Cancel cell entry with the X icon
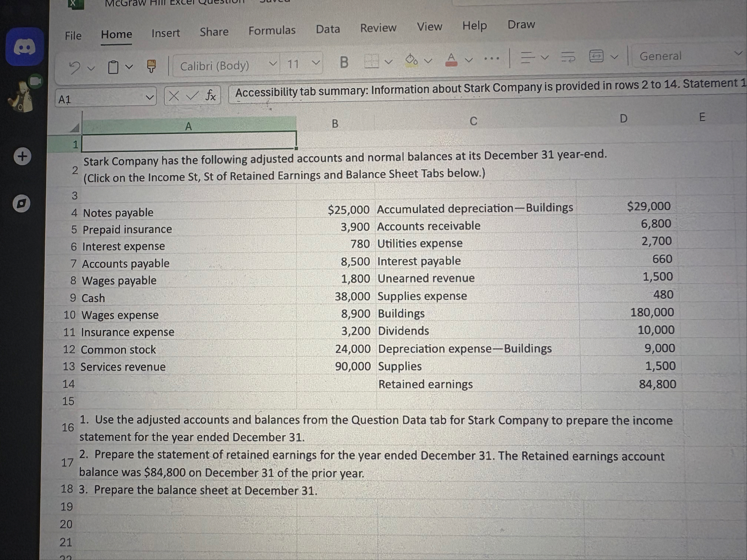 tap(175, 96)
